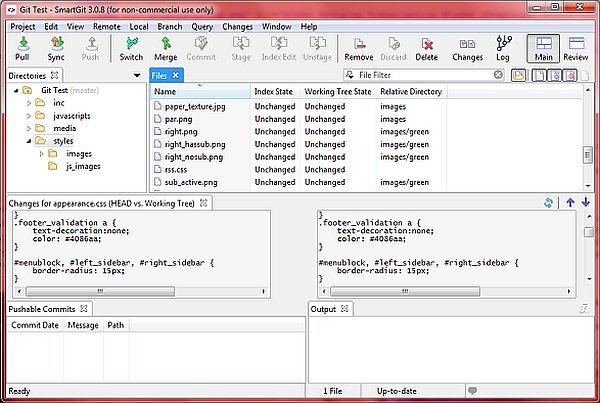The height and width of the screenshot is (403, 600).
Task: Select the sub_active.png file row
Action: coord(367,182)
